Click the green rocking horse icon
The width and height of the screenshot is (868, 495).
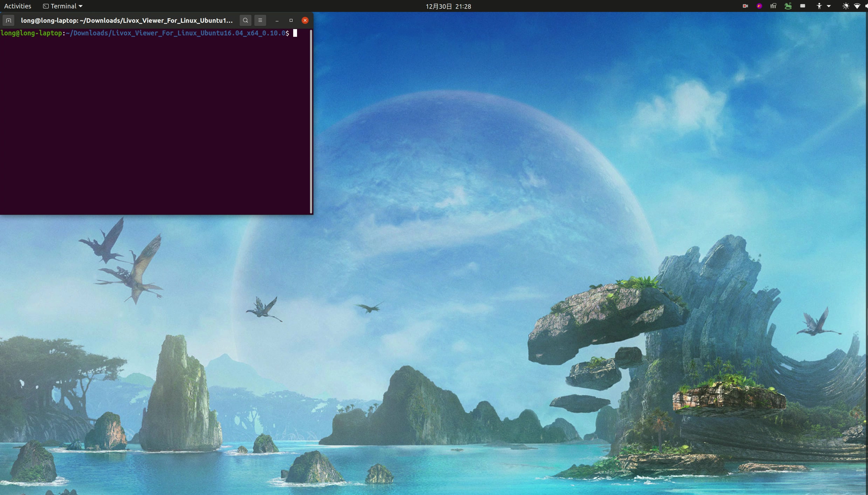pyautogui.click(x=788, y=6)
